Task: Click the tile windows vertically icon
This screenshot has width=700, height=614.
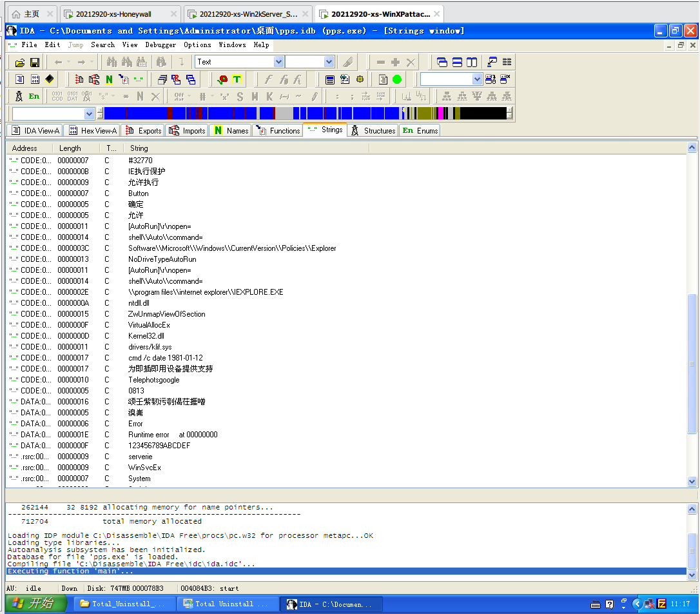Action: [472, 62]
